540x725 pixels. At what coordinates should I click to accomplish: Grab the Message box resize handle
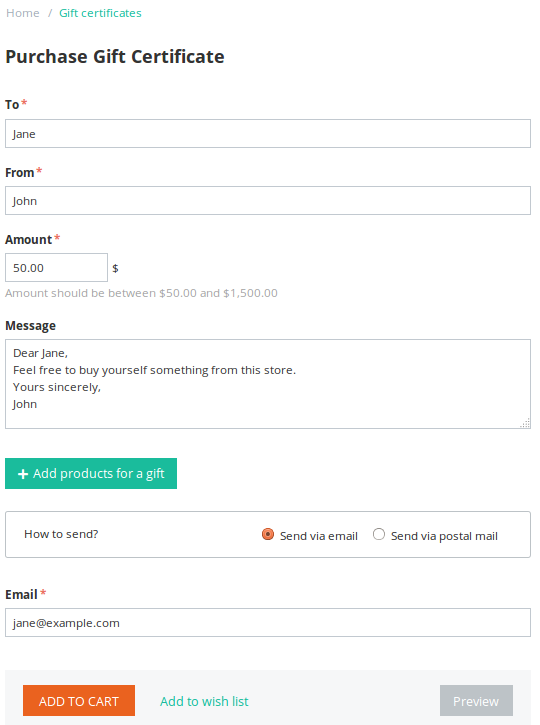coord(525,423)
